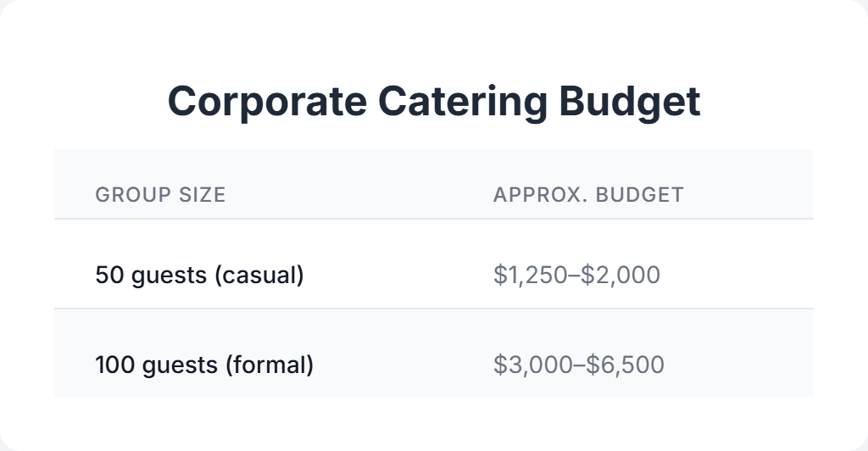Click the word APPROX. in the header
The height and width of the screenshot is (451, 868).
[538, 195]
